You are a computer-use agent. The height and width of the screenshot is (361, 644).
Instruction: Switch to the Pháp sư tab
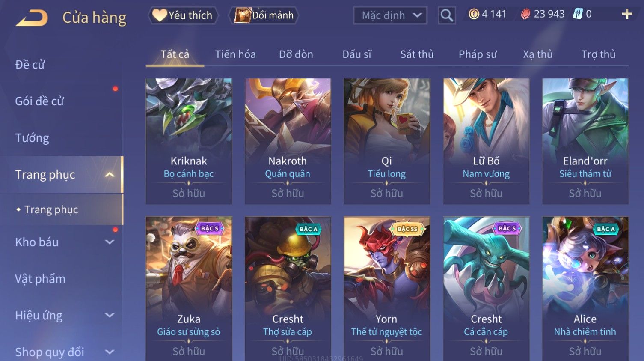pyautogui.click(x=478, y=54)
